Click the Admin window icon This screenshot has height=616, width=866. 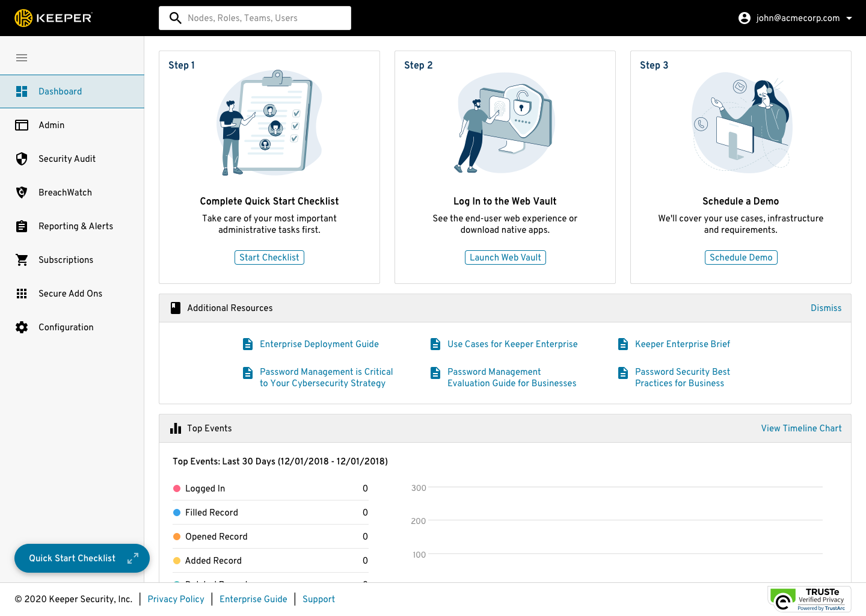(22, 125)
